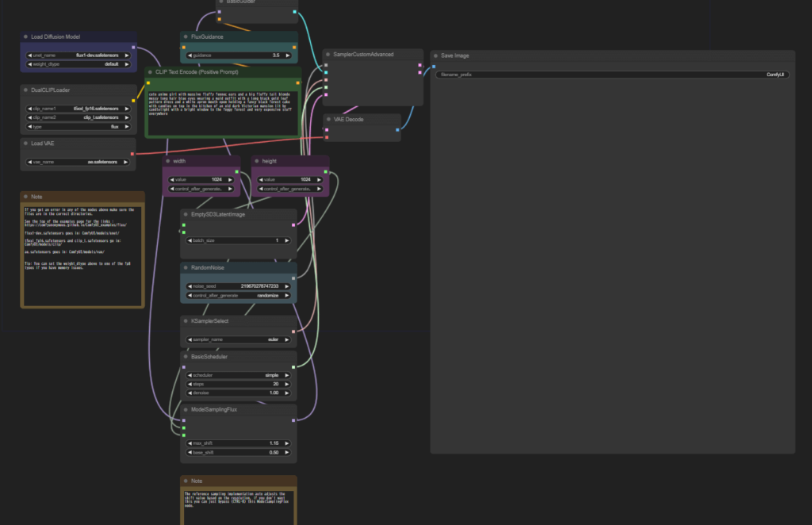Click the Save Image input port

coord(434,67)
